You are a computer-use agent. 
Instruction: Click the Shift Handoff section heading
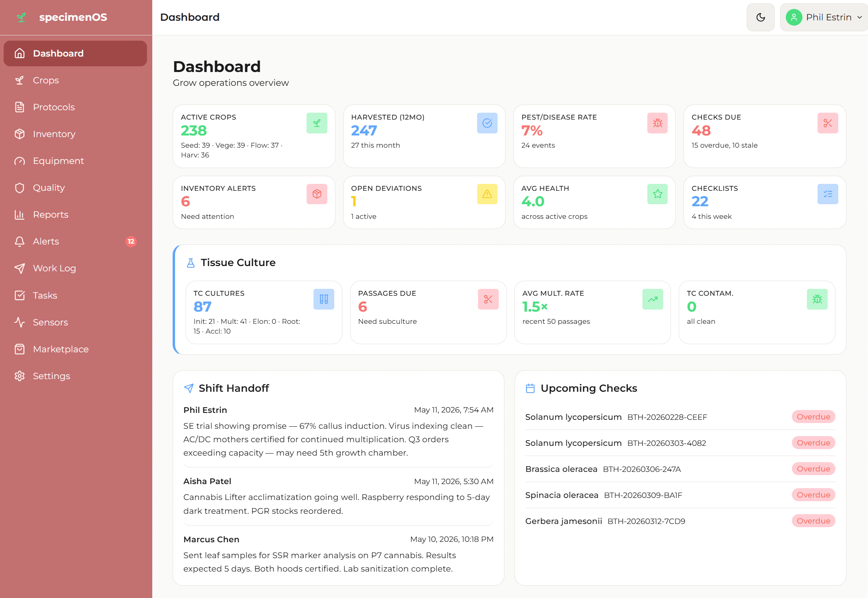click(x=234, y=388)
